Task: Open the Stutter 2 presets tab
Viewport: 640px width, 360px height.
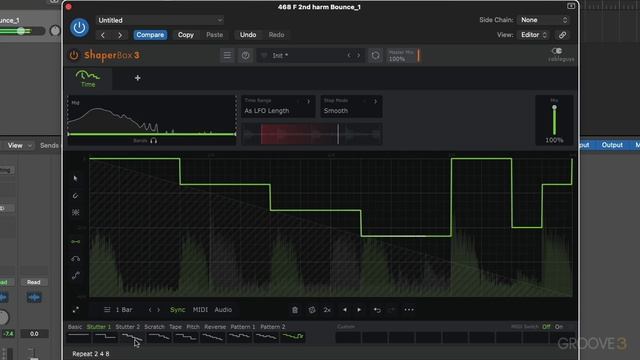Action: [127, 327]
